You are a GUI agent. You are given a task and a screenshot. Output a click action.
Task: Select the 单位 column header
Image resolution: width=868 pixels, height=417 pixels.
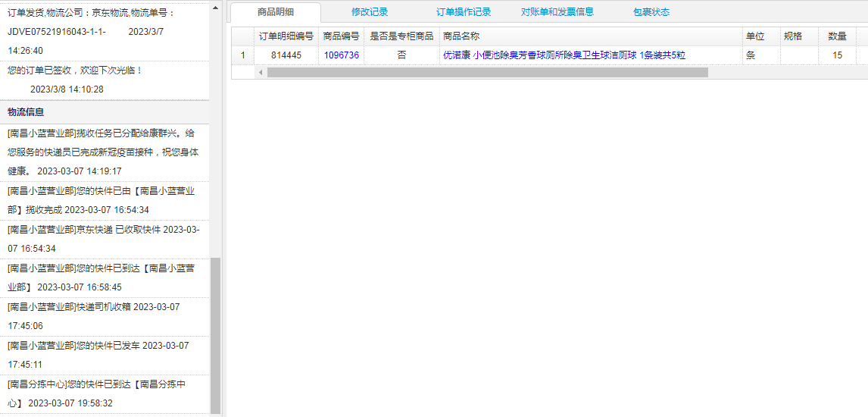point(761,36)
